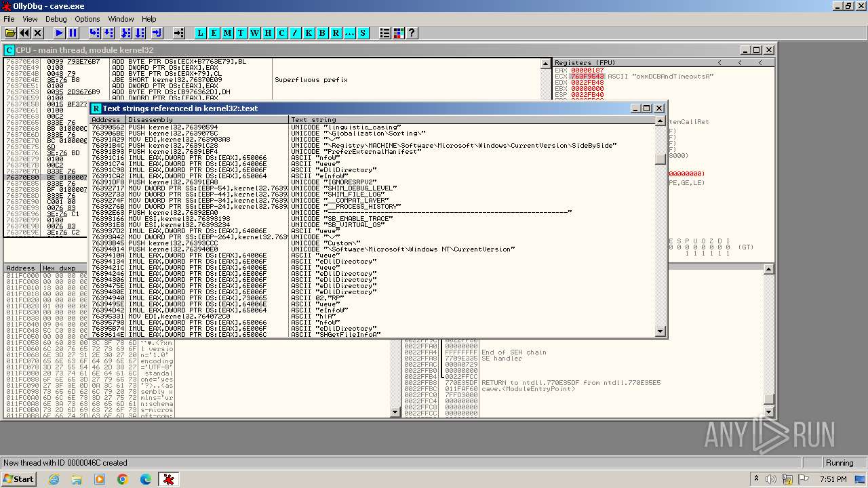Open Microsoft Edge from the taskbar
This screenshot has height=488, width=868.
pos(145,479)
